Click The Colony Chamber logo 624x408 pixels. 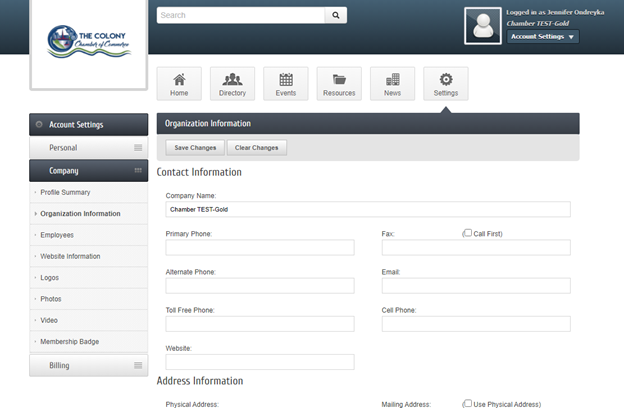[89, 43]
